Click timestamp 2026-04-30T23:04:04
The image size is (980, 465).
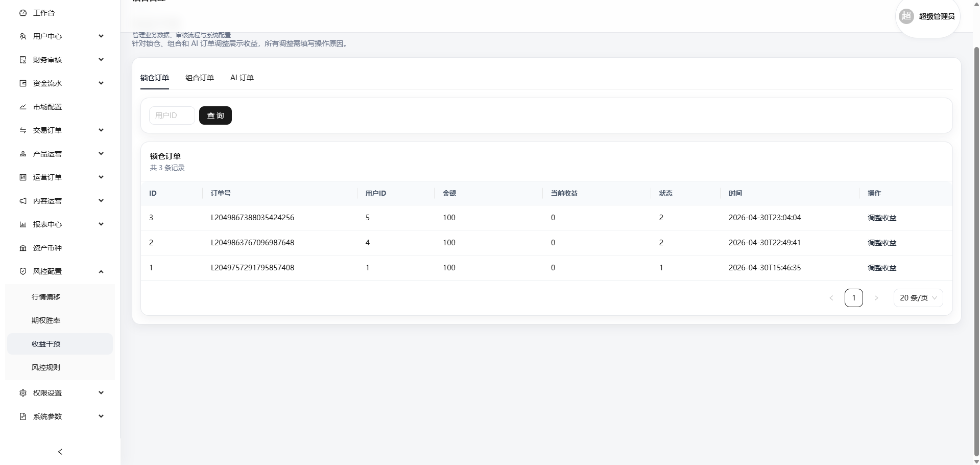pos(764,218)
